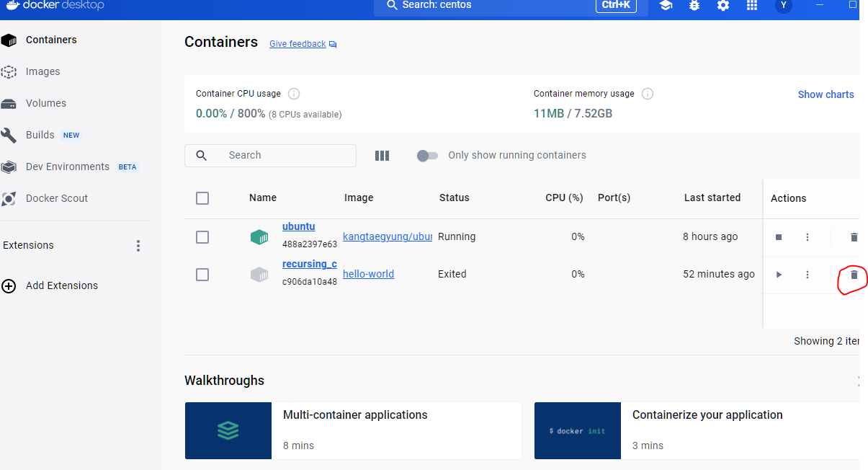Image resolution: width=868 pixels, height=470 pixels.
Task: Open the hello-world image link
Action: point(368,274)
